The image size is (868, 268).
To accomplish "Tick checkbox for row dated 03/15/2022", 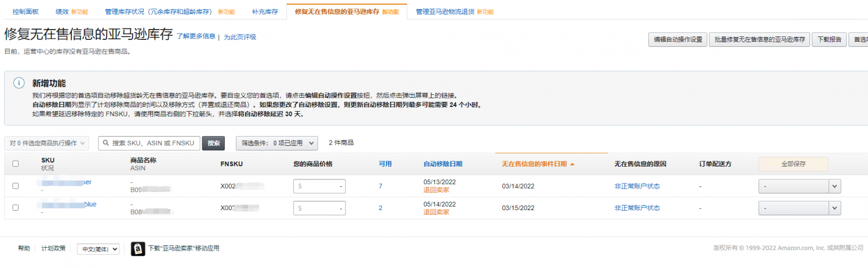I will [x=16, y=207].
